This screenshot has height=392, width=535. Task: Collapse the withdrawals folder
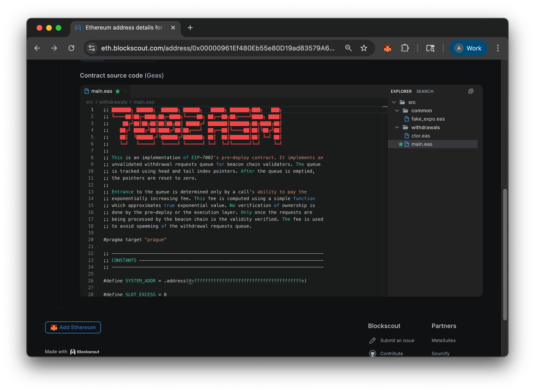(x=397, y=127)
